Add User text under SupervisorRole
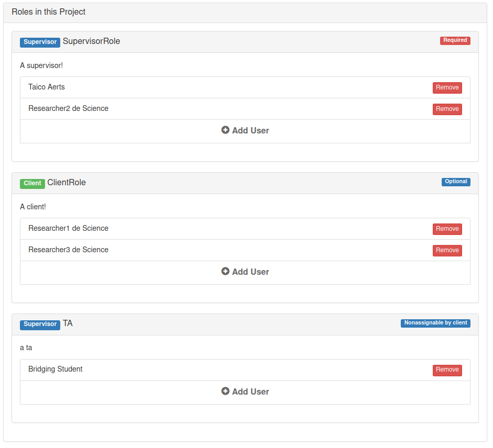This screenshot has height=448, width=493. click(x=250, y=130)
